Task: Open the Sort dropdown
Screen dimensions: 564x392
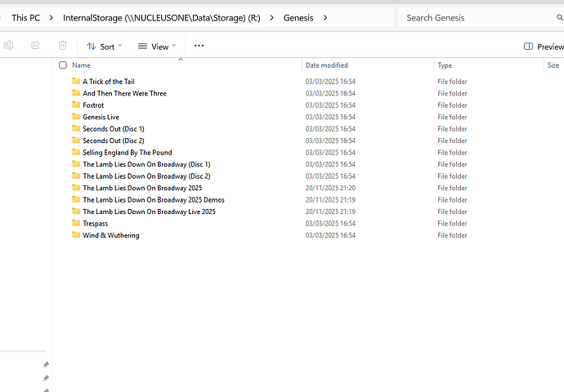Action: (x=104, y=47)
